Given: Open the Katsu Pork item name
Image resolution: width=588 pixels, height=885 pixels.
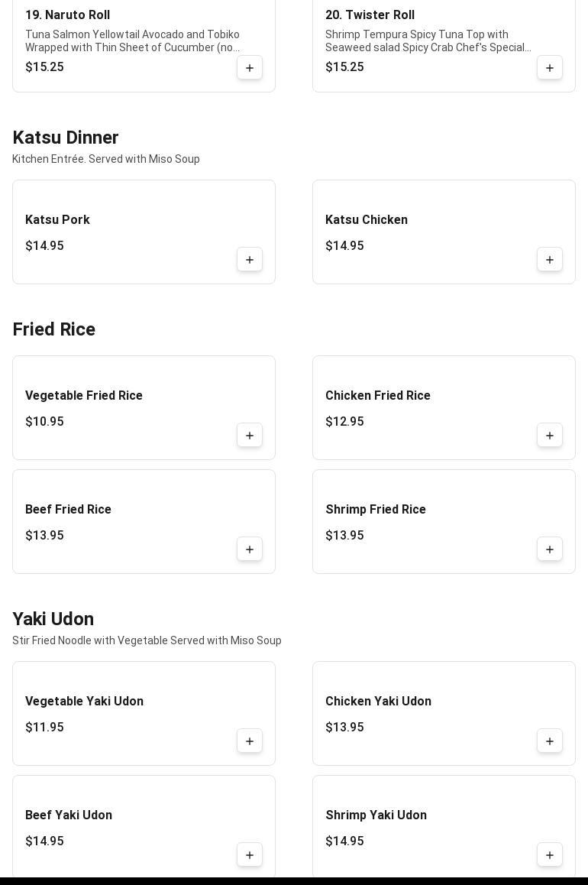Looking at the screenshot, I should [x=57, y=220].
